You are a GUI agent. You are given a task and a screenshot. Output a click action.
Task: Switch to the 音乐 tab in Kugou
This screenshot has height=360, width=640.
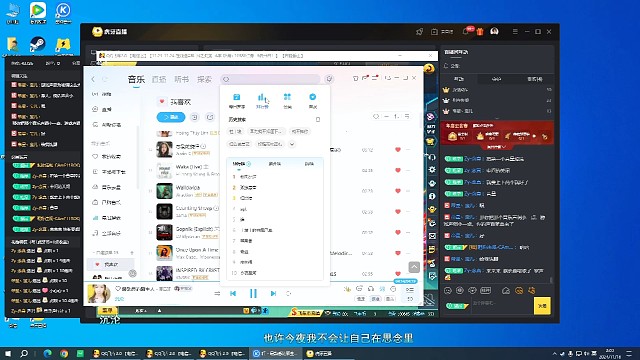point(136,79)
